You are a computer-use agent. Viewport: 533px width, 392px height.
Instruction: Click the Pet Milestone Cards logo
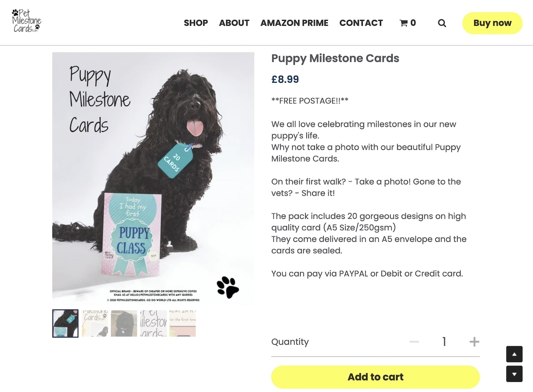pyautogui.click(x=26, y=21)
